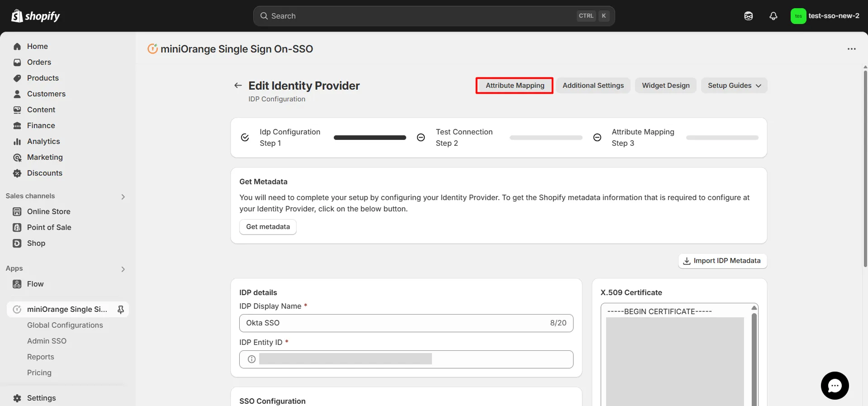Click the Home sidebar icon

(17, 46)
